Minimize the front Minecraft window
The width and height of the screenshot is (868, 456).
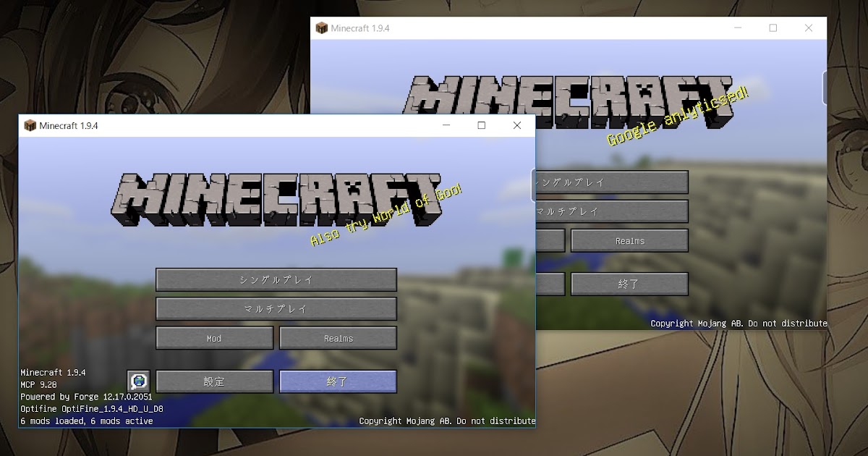(446, 125)
